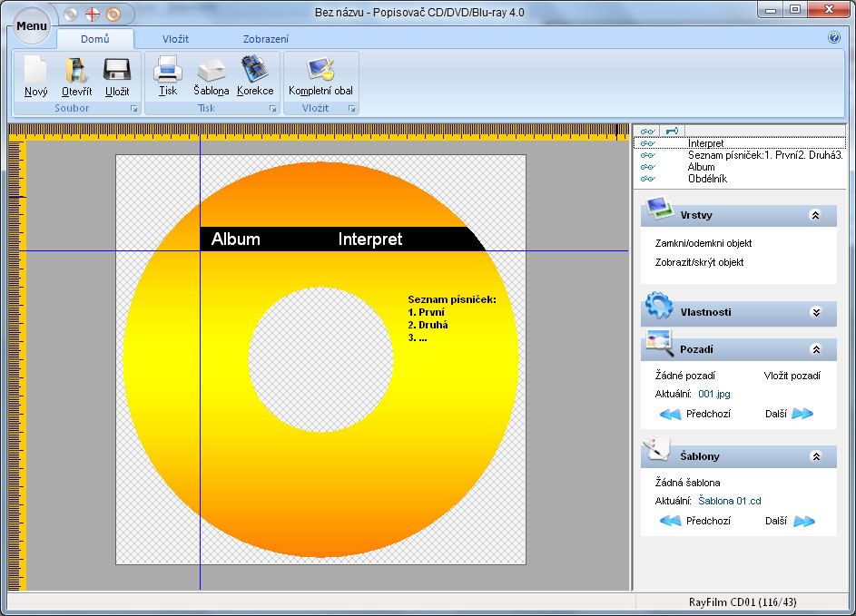Screen dimensions: 856x616
Task: Click the Zamkni/odemkni objekt link
Action: pos(703,243)
